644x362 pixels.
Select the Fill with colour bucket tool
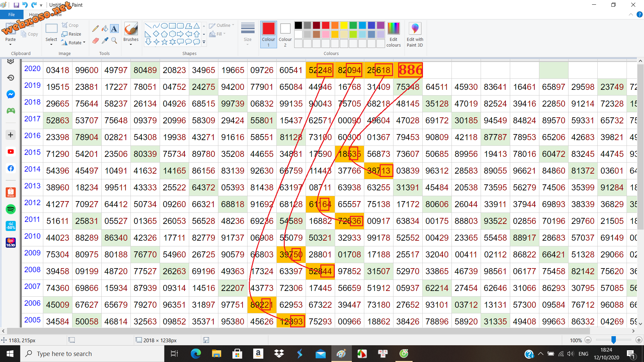tap(105, 29)
